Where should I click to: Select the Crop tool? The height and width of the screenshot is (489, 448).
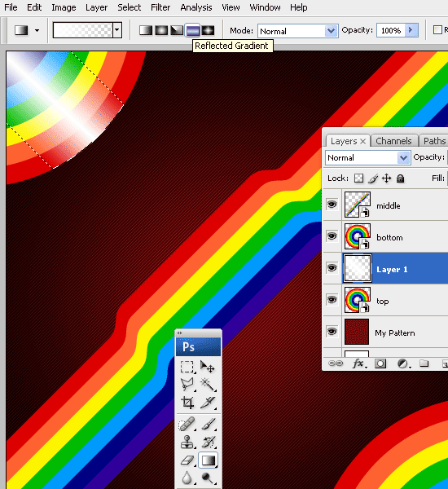tap(187, 403)
